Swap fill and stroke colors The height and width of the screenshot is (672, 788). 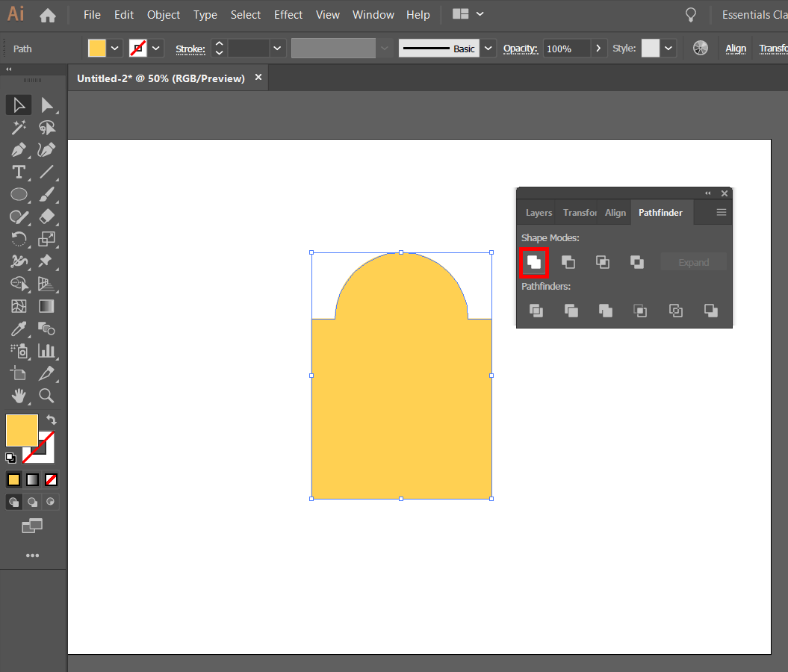click(50, 420)
